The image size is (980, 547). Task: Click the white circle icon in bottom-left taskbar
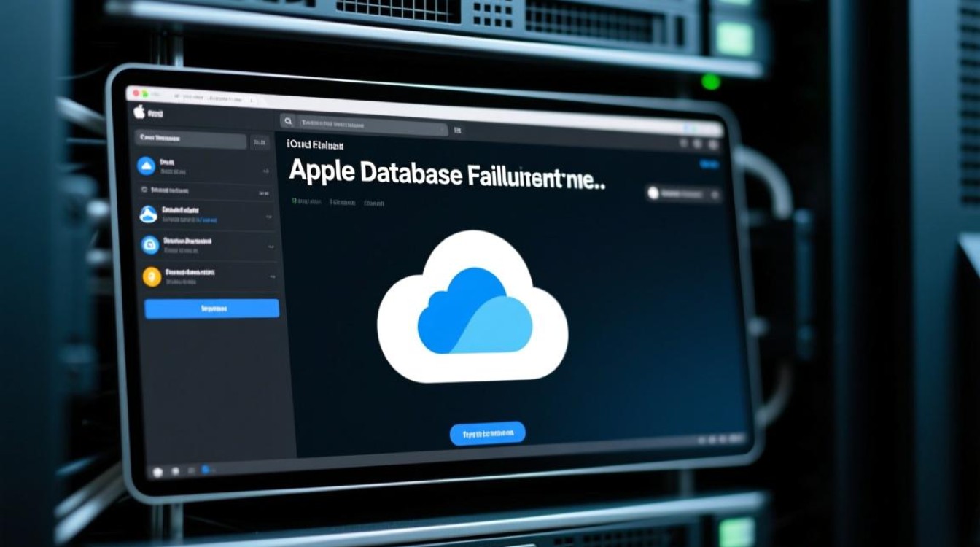tap(157, 472)
